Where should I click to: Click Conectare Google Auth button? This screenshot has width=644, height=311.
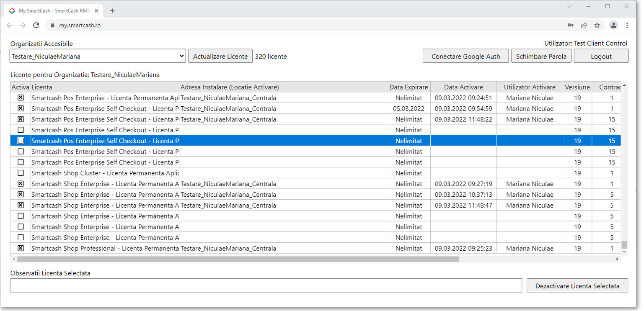[466, 56]
